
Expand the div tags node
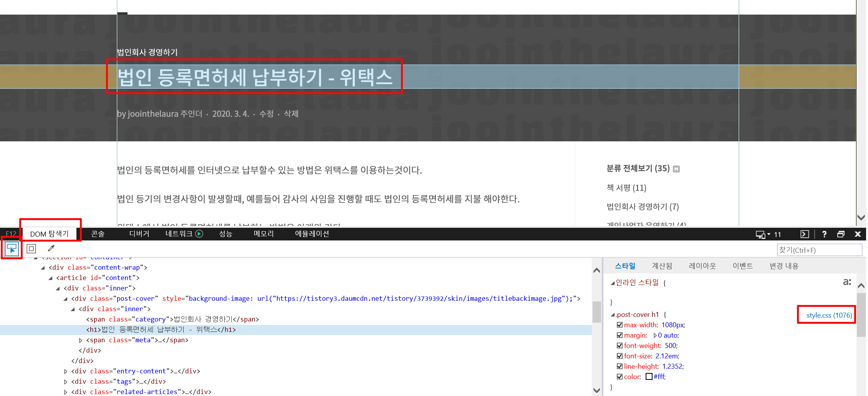pyautogui.click(x=65, y=382)
